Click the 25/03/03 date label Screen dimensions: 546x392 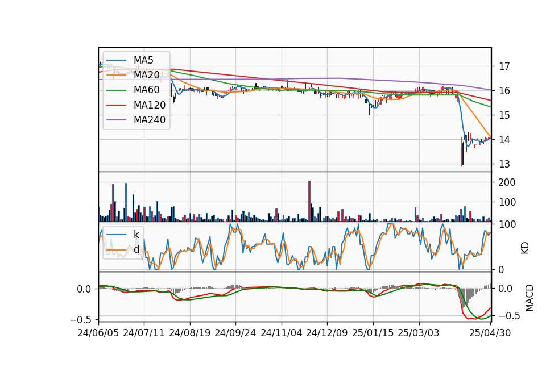[419, 333]
